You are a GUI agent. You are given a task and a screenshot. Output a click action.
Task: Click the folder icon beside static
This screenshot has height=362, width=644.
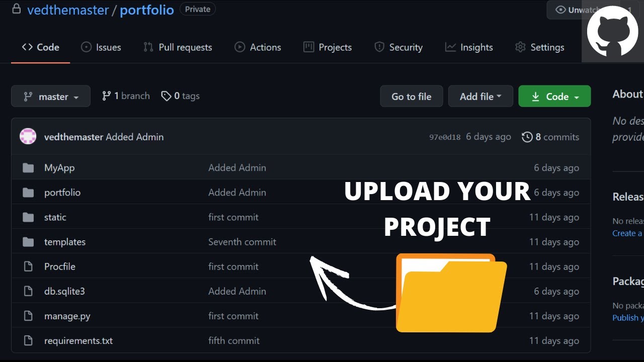click(x=28, y=217)
